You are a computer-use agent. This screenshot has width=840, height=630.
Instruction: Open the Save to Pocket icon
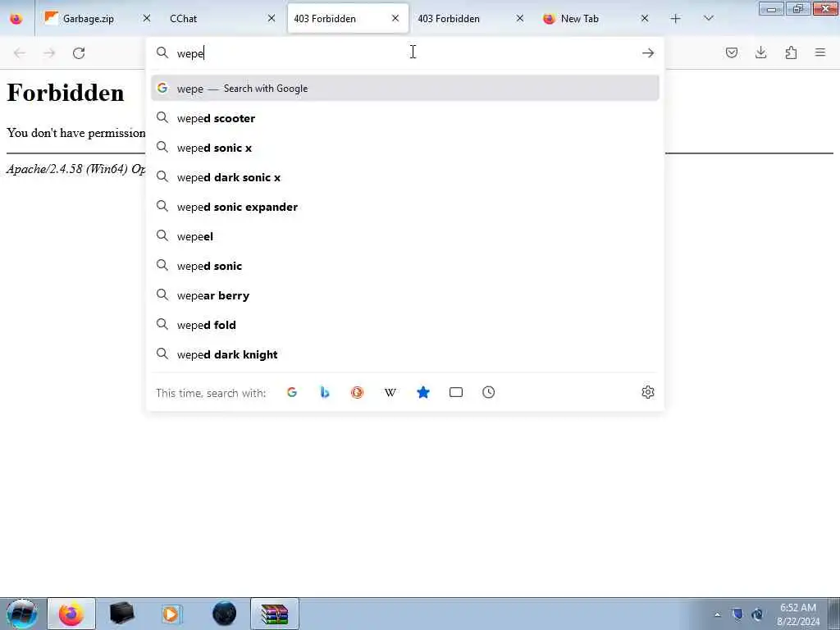(731, 52)
